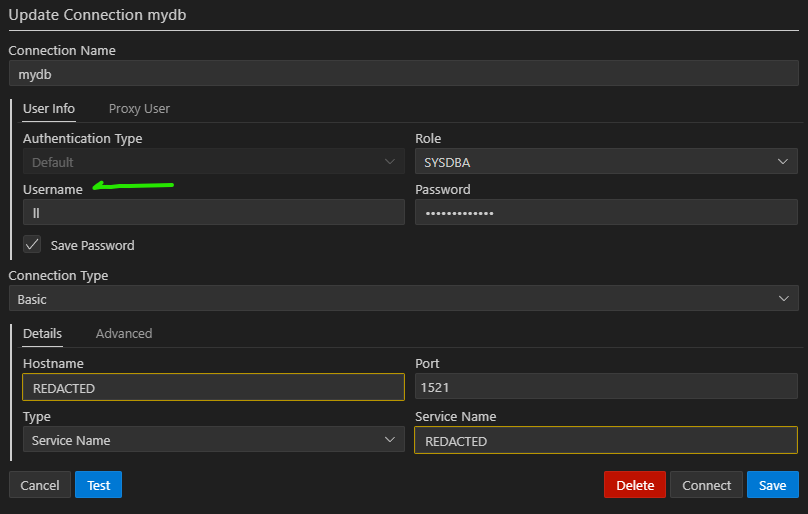This screenshot has width=808, height=514.
Task: Select the User Info tab
Action: [x=49, y=109]
